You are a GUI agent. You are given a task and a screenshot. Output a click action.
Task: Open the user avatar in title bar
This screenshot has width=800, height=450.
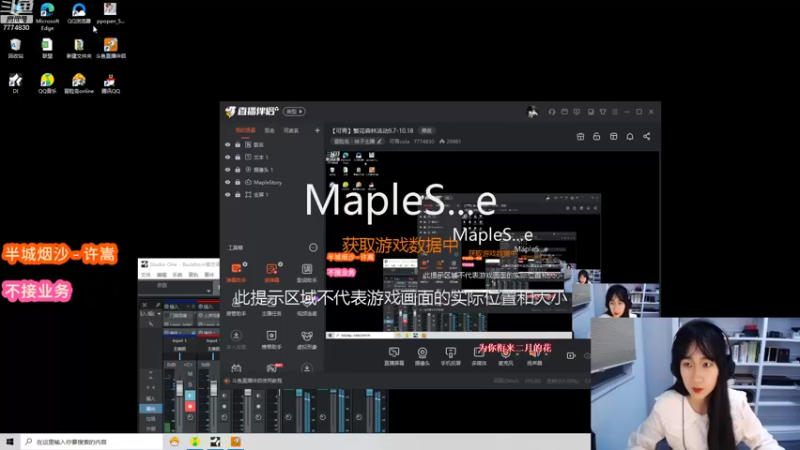(532, 111)
